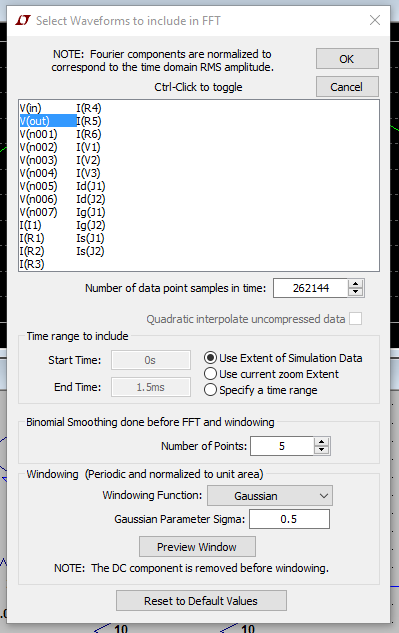Select V(in) in waveform list
This screenshot has width=399, height=633.
pos(31,108)
